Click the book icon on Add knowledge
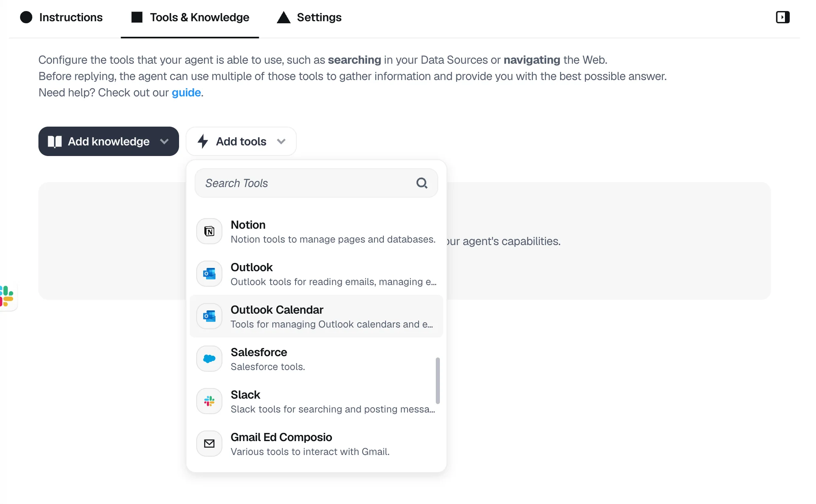The image size is (816, 504). click(55, 141)
